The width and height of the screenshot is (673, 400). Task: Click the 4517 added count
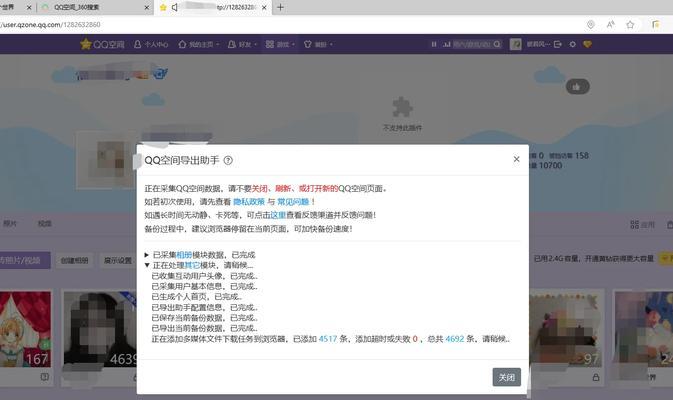(x=328, y=339)
